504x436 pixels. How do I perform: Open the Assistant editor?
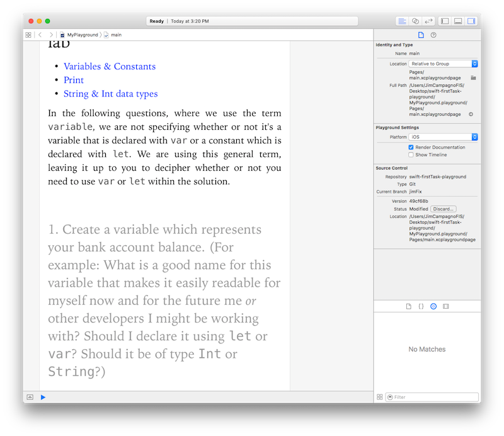pos(415,21)
